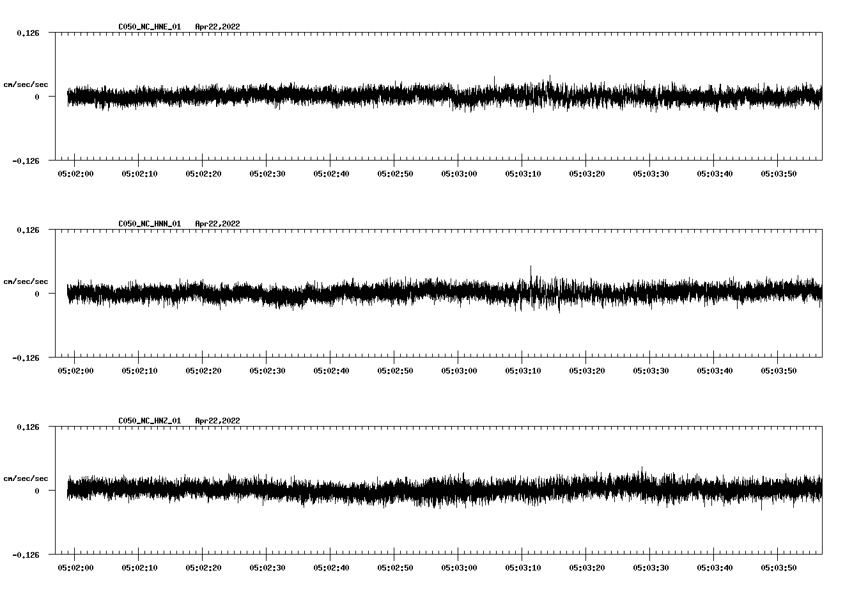Pick the 05:03:20 time label under the HNN plot

click(x=587, y=370)
